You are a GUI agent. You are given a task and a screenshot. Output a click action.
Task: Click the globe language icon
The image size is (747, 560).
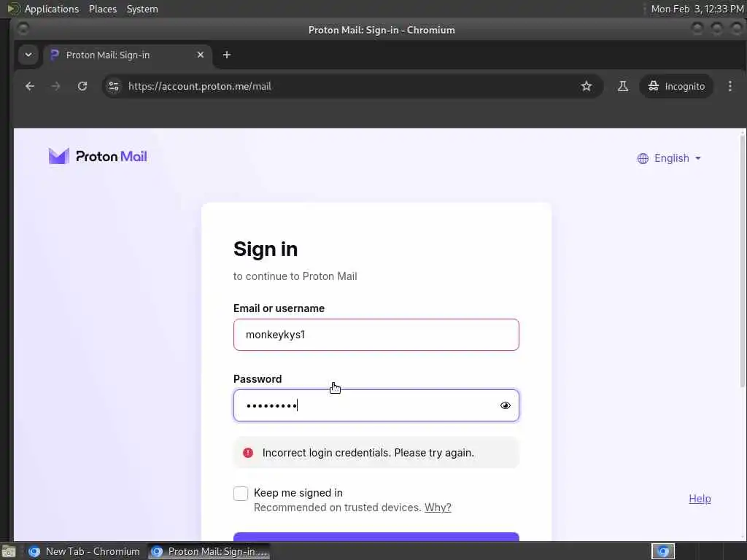click(643, 158)
